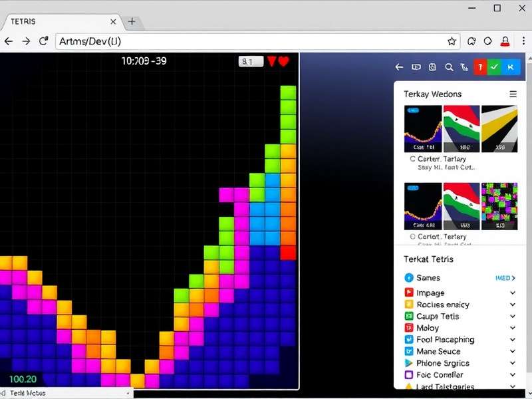This screenshot has height=399, width=532.
Task: Expand the Phlone Srgrics row chevron
Action: 513,363
